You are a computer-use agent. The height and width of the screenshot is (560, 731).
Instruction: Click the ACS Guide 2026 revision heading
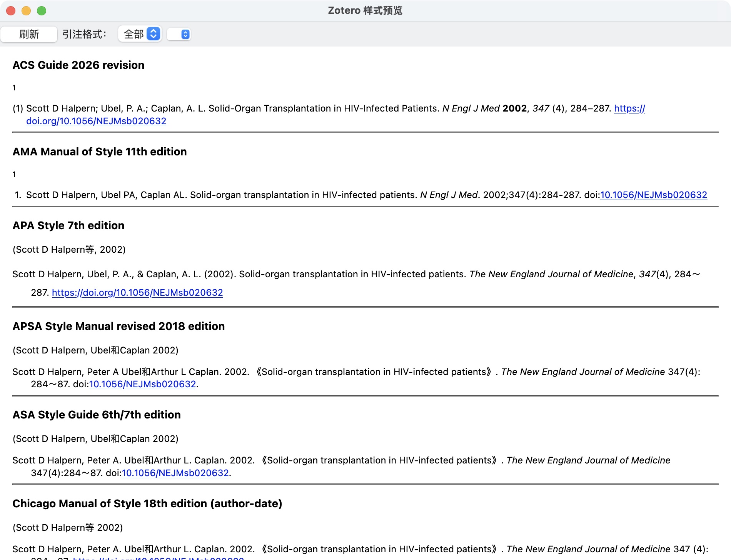pos(78,65)
